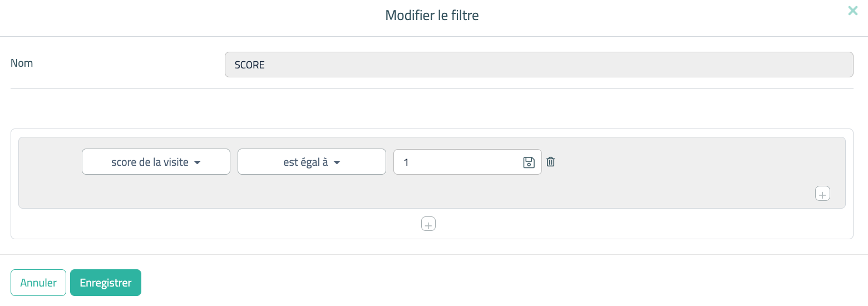Click the value input containing 1
The width and height of the screenshot is (868, 306).
tap(456, 162)
